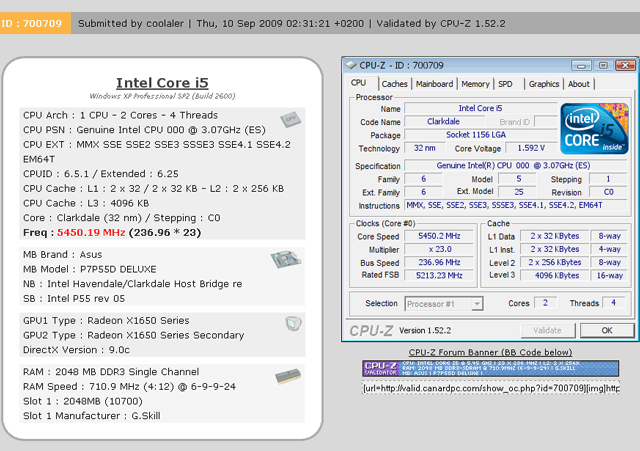Click the CPU-Z Forum Banner heading link

tap(490, 352)
